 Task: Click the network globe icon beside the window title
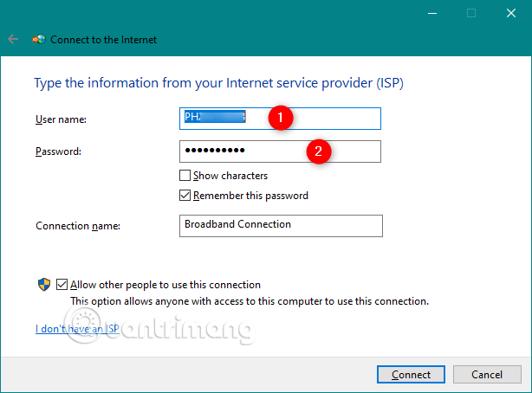click(x=38, y=40)
